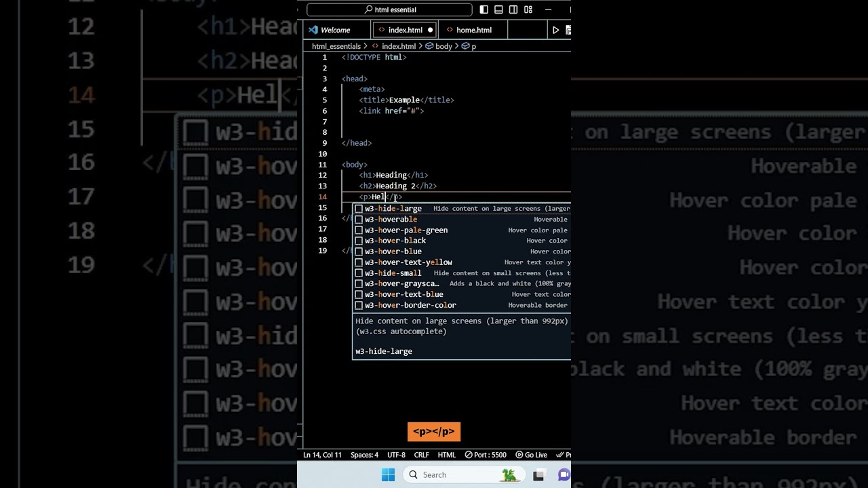Toggle the bottom panel layout icon

coord(498,9)
